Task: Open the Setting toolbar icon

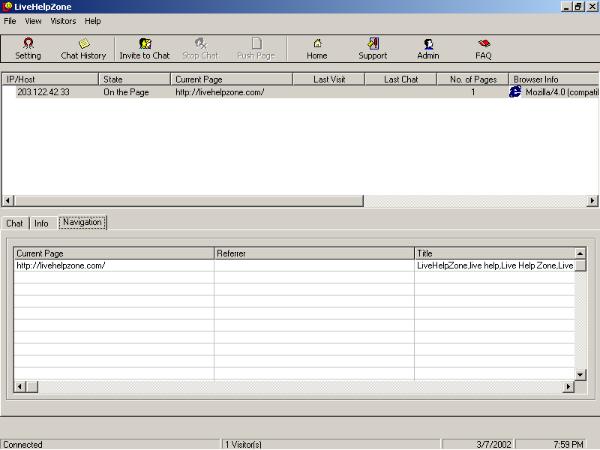Action: click(x=28, y=49)
